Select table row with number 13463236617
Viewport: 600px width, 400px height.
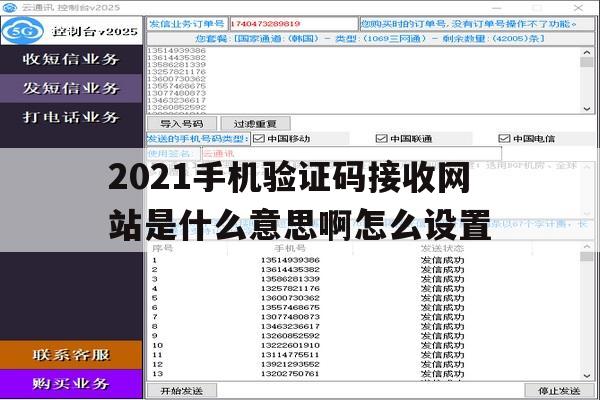[364, 327]
